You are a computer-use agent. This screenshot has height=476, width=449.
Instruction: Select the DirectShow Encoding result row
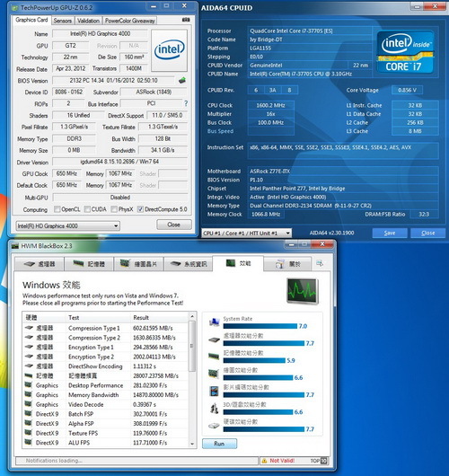pyautogui.click(x=106, y=366)
